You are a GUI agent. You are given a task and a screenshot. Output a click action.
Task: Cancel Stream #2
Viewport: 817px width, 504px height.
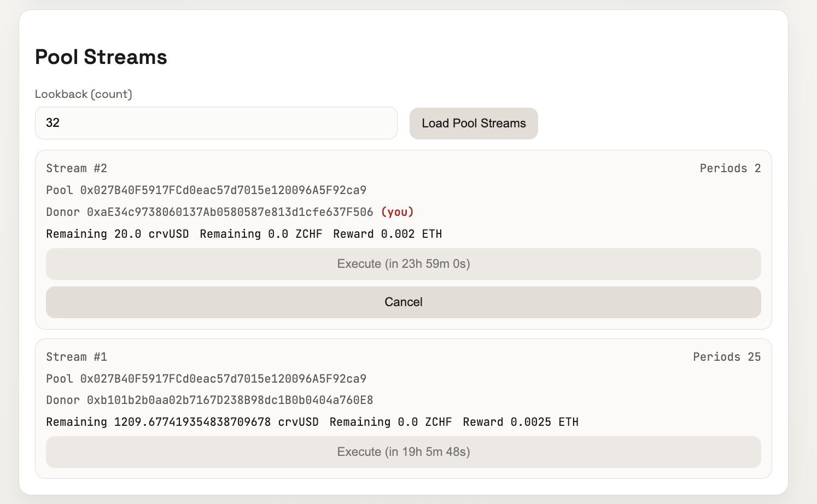pyautogui.click(x=404, y=302)
